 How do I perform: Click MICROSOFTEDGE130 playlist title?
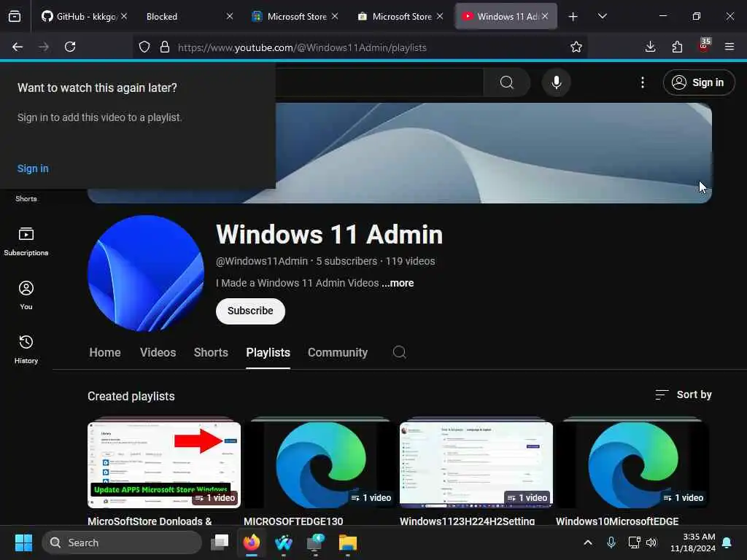(293, 521)
